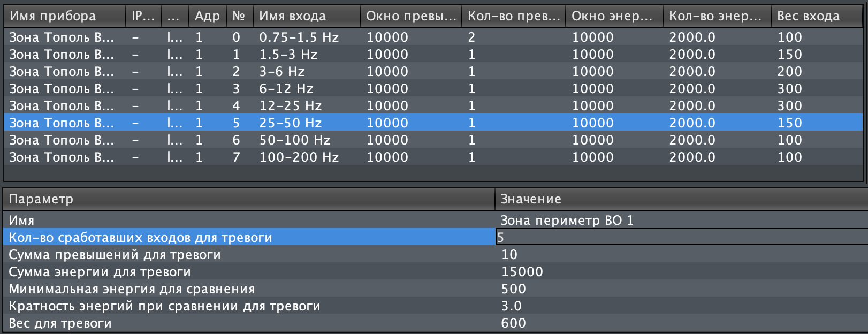This screenshot has width=868, height=334.
Task: Click weight value 200 in the 3-6 Hz row
Action: click(789, 72)
